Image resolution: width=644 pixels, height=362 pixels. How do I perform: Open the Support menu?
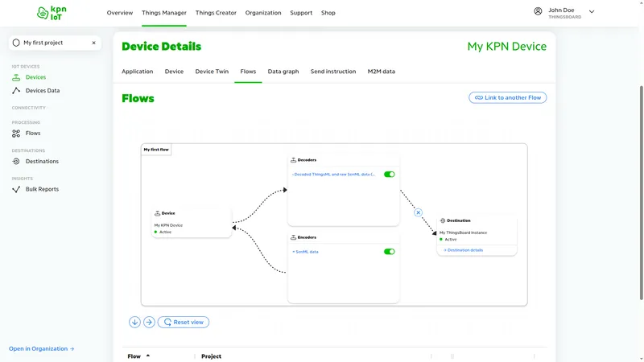[x=301, y=13]
